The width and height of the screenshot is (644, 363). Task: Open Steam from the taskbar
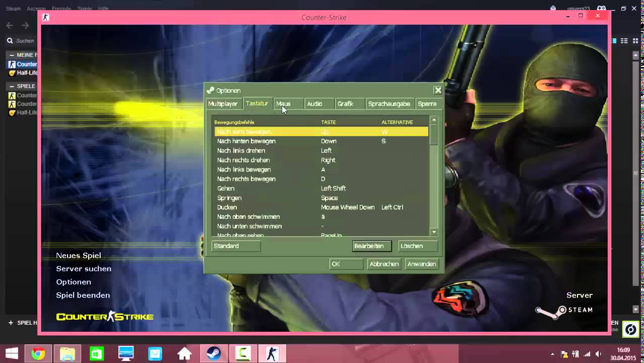[x=214, y=354]
